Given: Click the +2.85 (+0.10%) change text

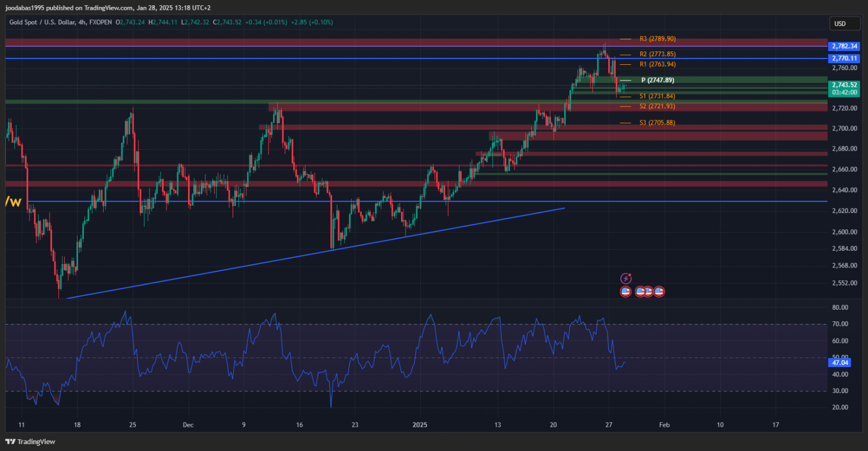Looking at the screenshot, I should pyautogui.click(x=312, y=22).
